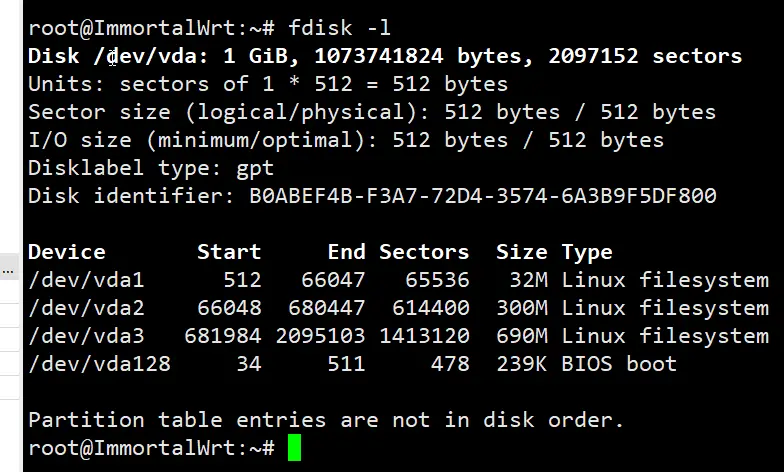This screenshot has height=472, width=784.
Task: Click the /dev/vda3 device entry
Action: coord(86,336)
